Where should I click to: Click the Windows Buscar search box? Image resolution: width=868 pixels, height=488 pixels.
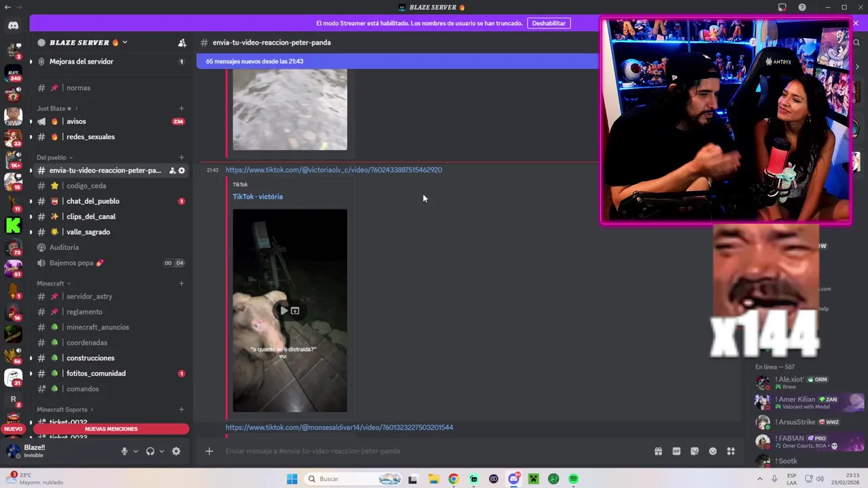354,479
